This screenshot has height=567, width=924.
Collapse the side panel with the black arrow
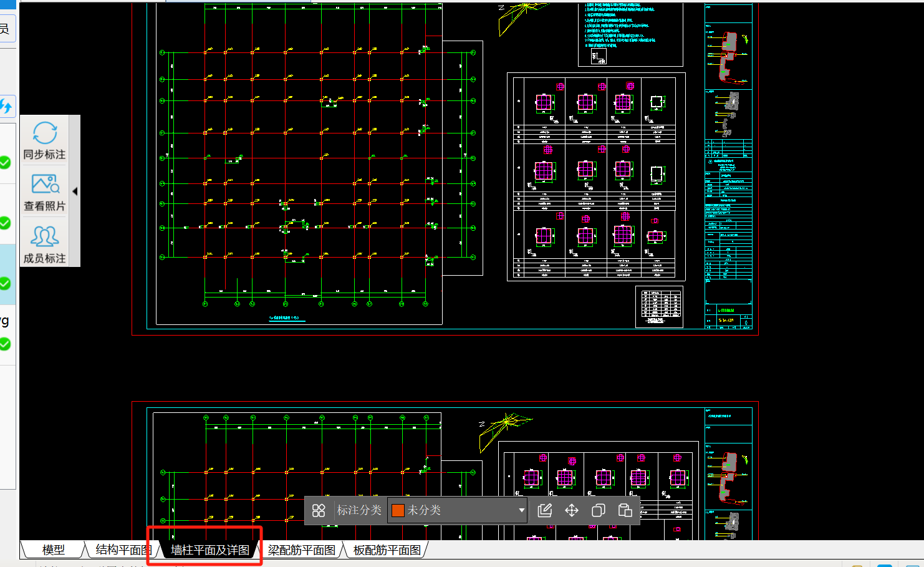tap(75, 191)
